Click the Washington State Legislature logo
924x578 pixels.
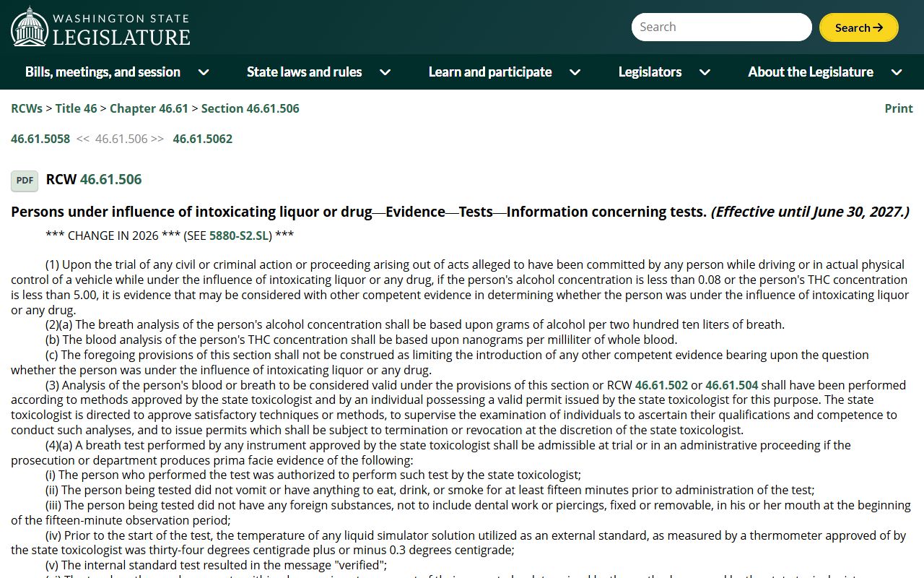pyautogui.click(x=100, y=27)
